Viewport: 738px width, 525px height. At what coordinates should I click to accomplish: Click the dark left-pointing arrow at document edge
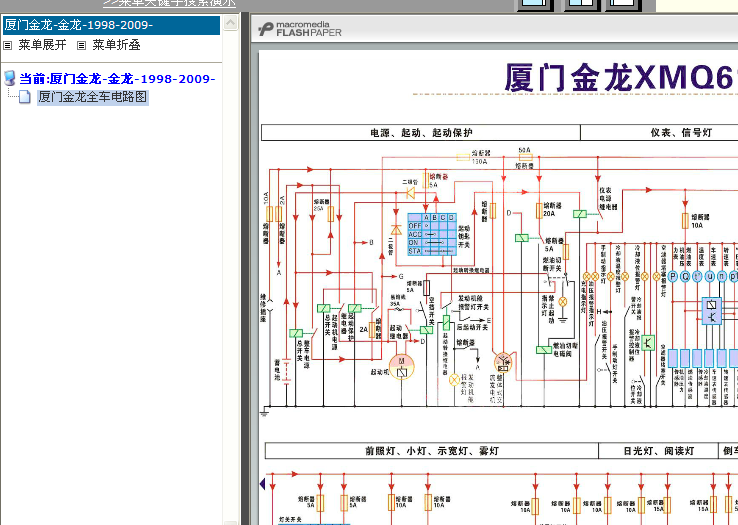tap(263, 484)
